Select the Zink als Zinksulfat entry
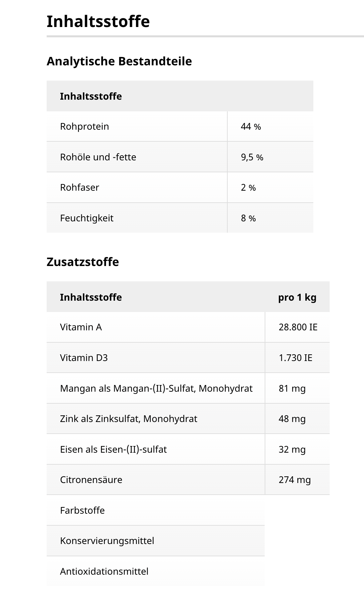This screenshot has width=364, height=590. 128,419
